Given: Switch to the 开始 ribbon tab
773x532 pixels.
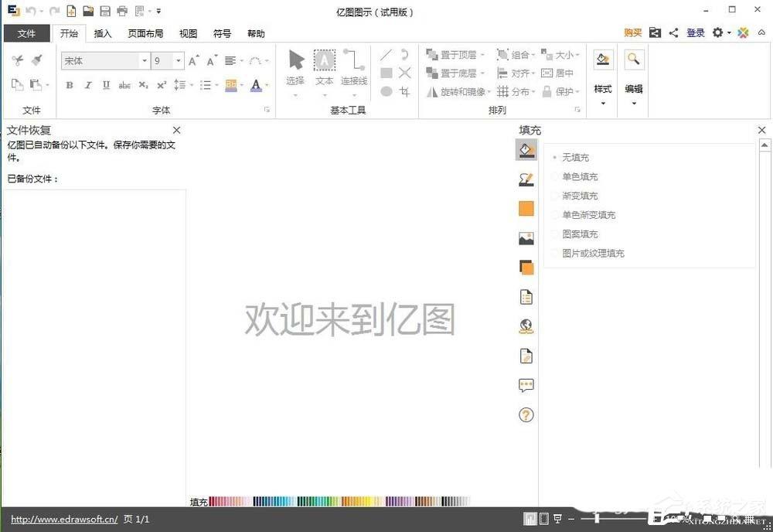Looking at the screenshot, I should [x=69, y=33].
